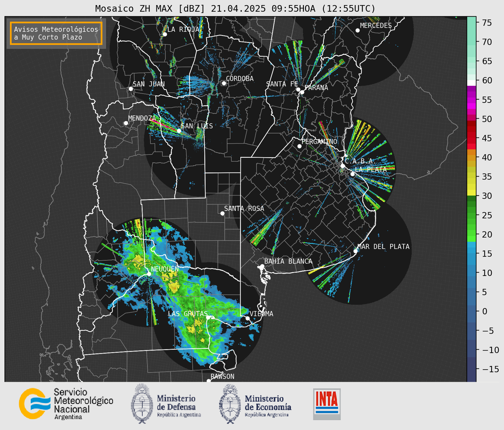Click the SAN JUAN label text
Viewport: 504px width, 430px height.
148,84
